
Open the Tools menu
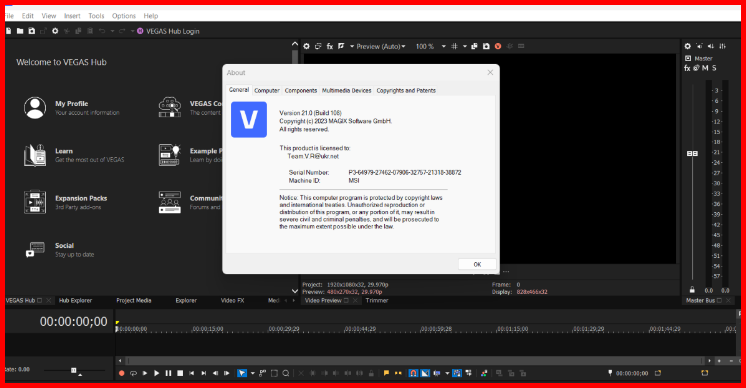click(96, 16)
